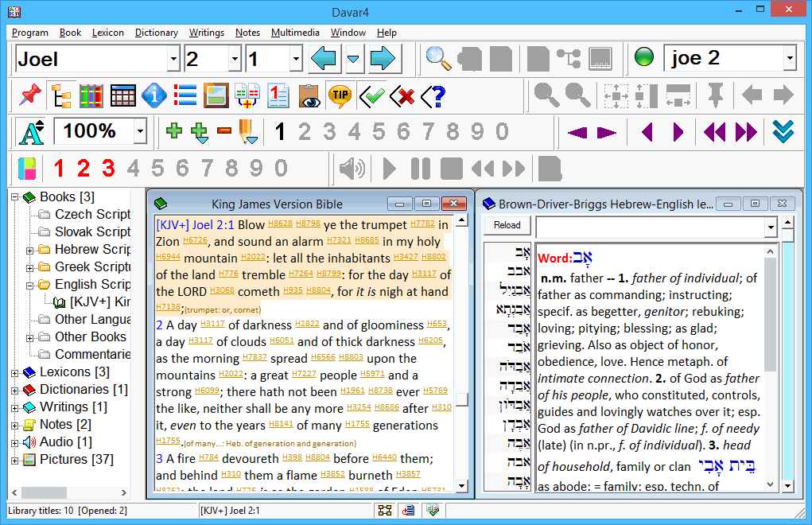The image size is (812, 525).
Task: Collapse the Books [3] tree node
Action: 15,197
